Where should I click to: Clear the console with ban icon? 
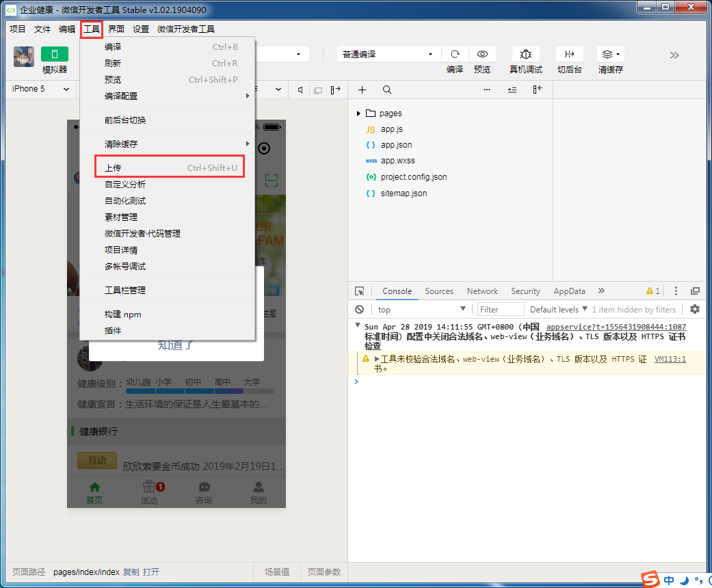point(359,309)
